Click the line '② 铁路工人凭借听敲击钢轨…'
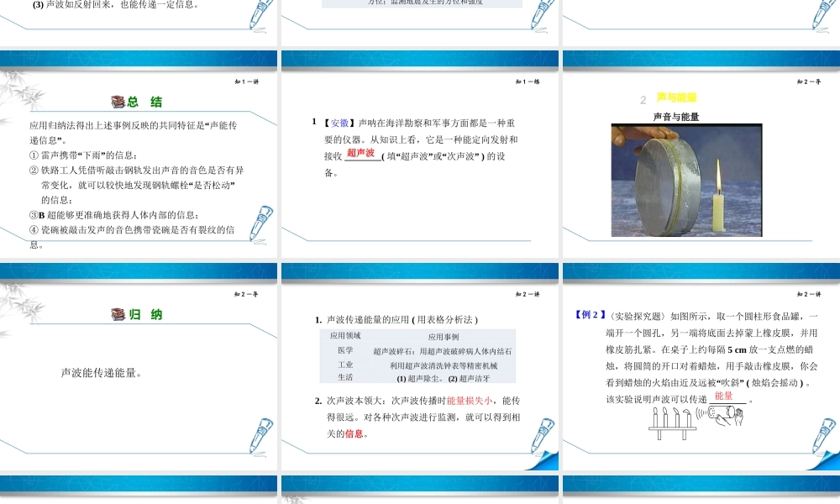The image size is (840, 504). pyautogui.click(x=137, y=185)
